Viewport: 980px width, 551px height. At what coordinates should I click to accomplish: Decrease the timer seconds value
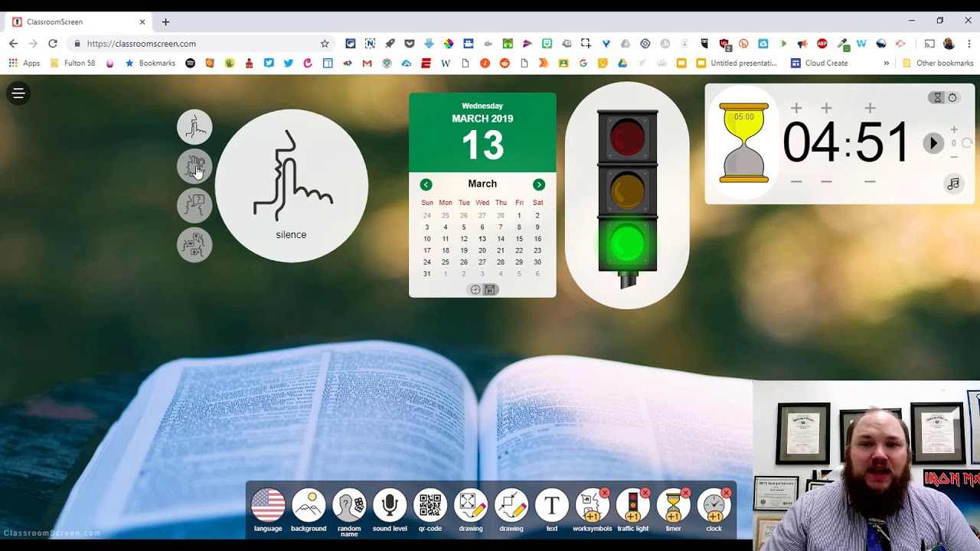(x=870, y=181)
